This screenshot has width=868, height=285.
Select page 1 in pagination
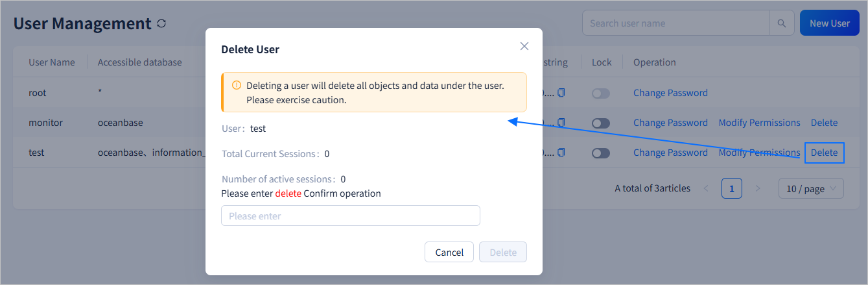(x=732, y=189)
